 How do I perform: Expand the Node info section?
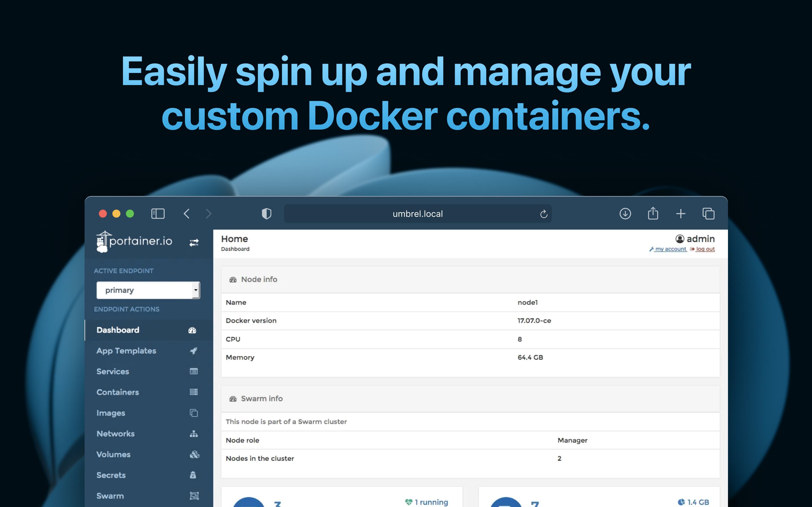(260, 279)
